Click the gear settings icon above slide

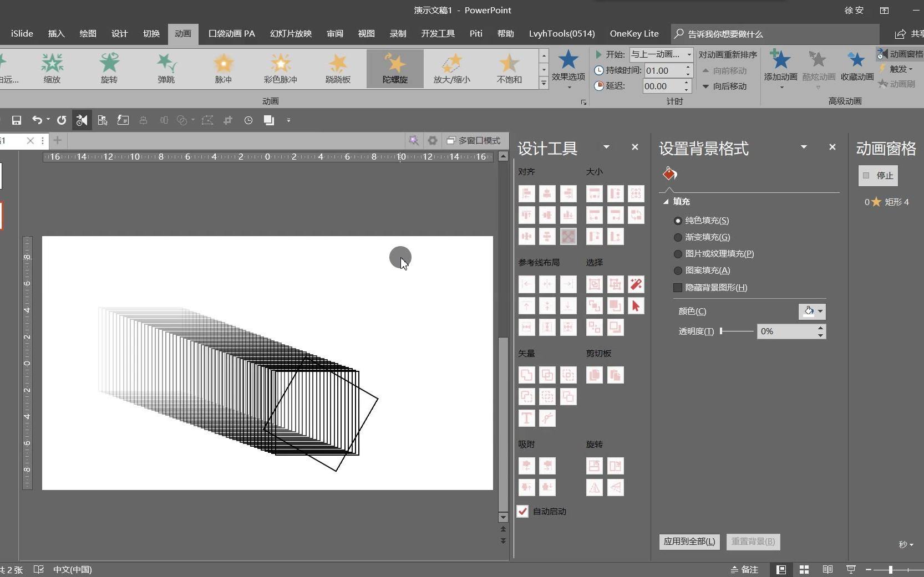point(433,140)
